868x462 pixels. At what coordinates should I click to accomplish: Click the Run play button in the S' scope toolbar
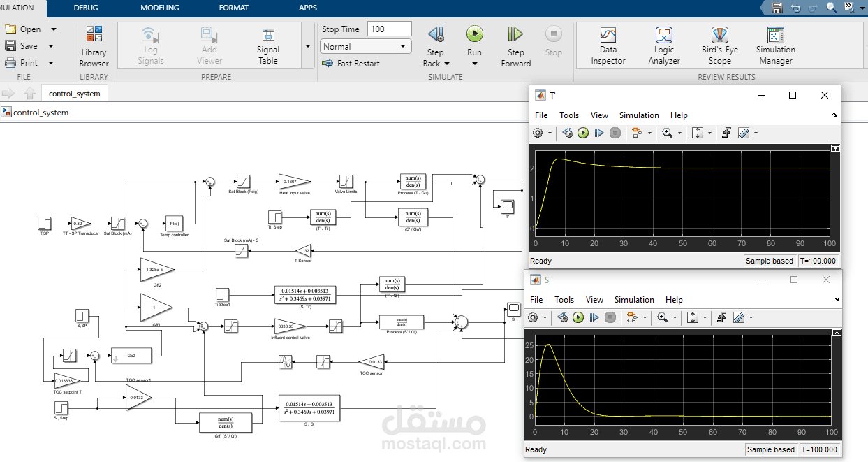(578, 317)
